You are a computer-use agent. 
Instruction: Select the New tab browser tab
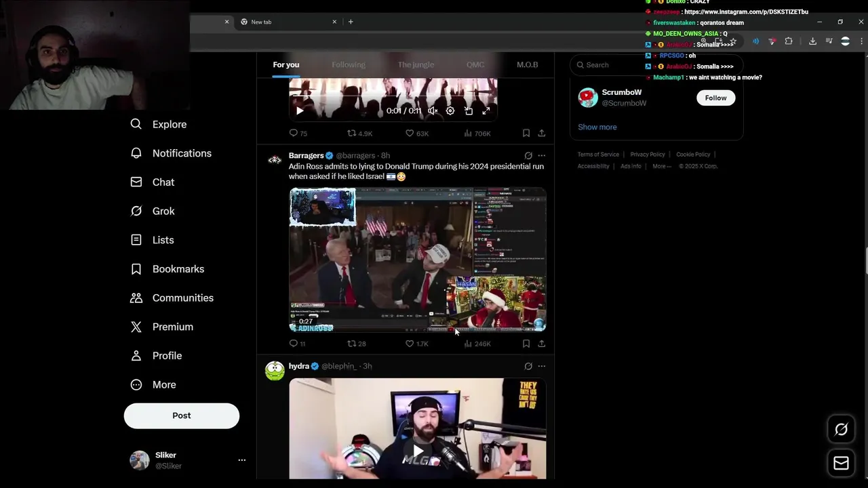(288, 22)
